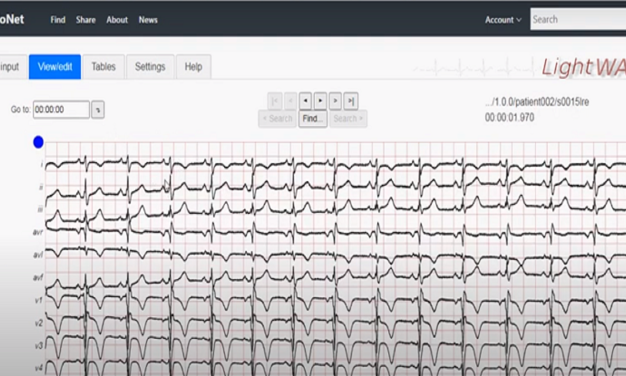The width and height of the screenshot is (626, 376).
Task: Step forward with the solid right arrow
Action: click(320, 101)
